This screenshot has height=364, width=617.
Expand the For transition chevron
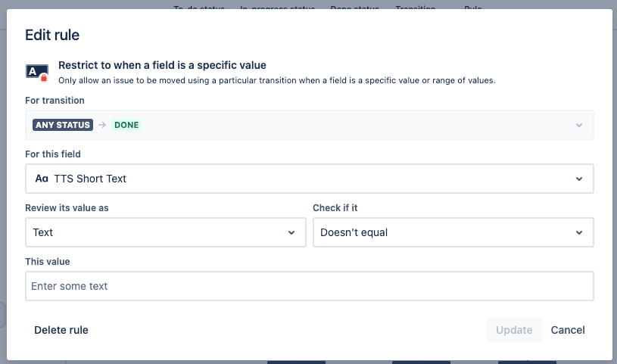coord(579,125)
